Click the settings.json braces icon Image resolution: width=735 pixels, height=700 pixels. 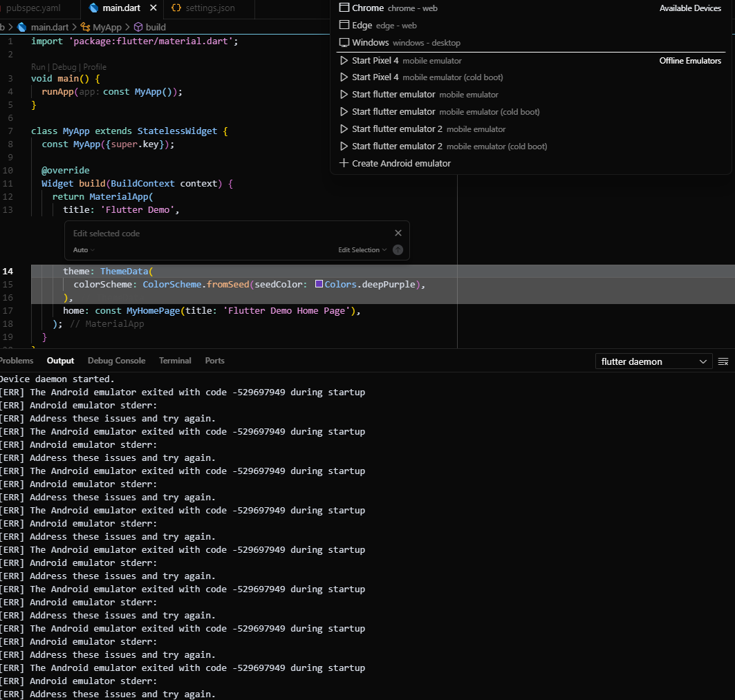(176, 8)
